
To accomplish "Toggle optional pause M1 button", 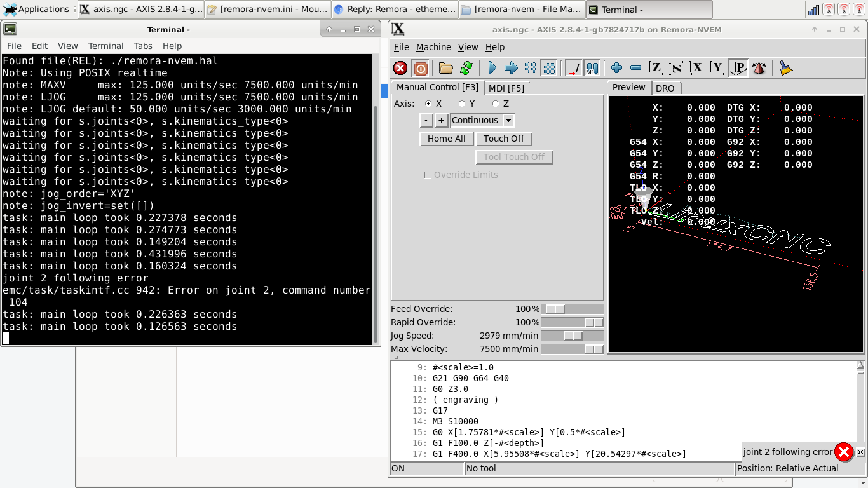I will click(592, 68).
